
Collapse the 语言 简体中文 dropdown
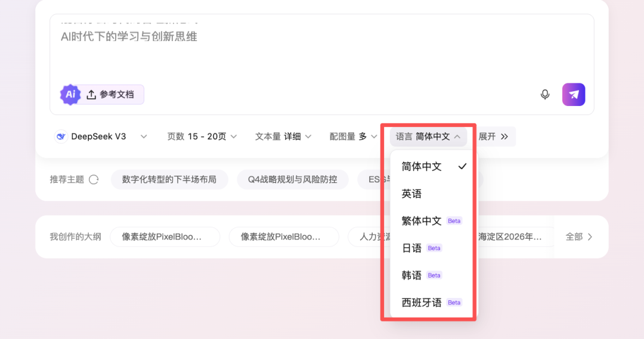pos(428,136)
